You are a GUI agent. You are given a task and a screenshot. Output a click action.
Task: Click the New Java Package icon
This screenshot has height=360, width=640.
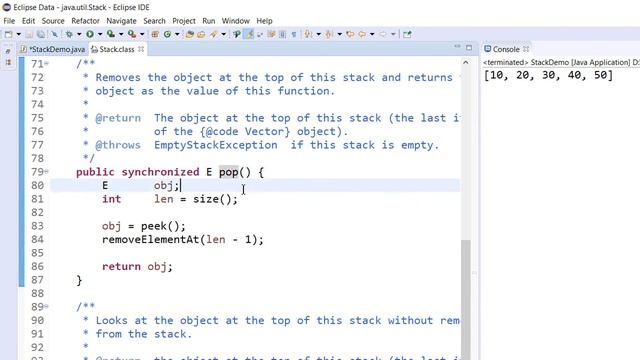click(x=155, y=34)
